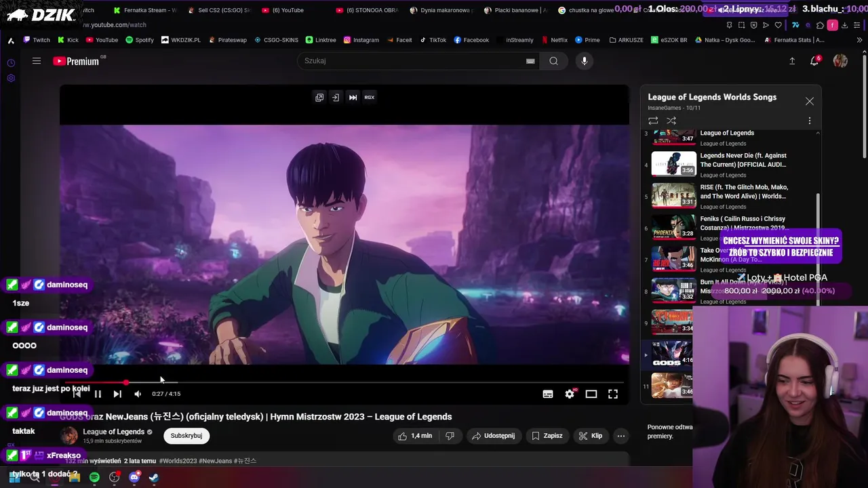Open the Spotify bookmark
The width and height of the screenshot is (868, 488).
point(140,40)
